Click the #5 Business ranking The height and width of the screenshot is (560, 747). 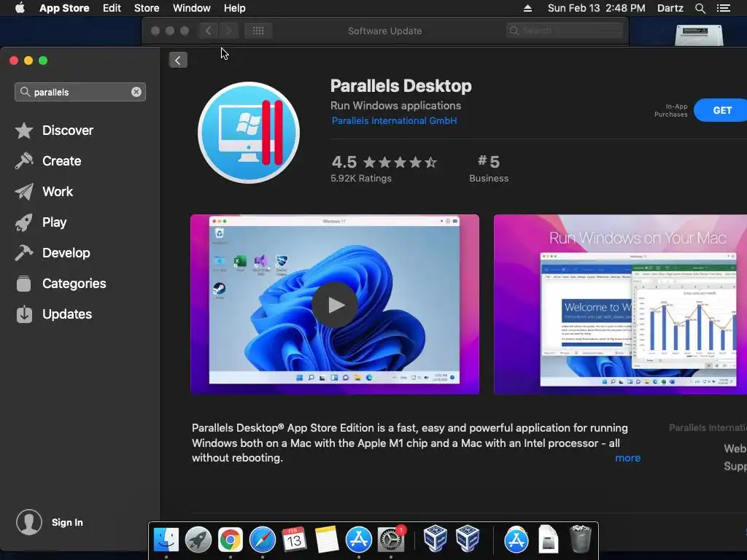[x=489, y=168]
